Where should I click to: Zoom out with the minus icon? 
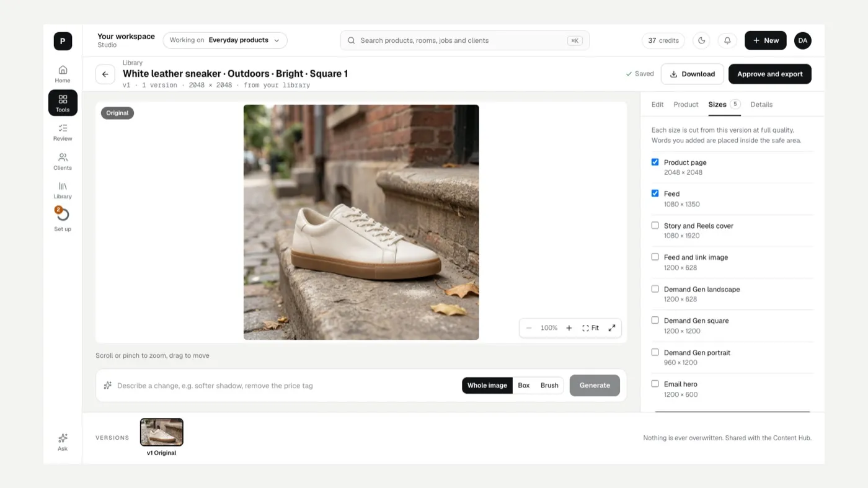(529, 328)
